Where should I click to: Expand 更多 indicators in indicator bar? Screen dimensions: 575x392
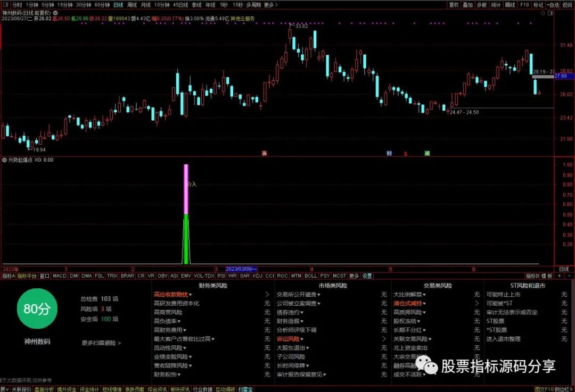pos(354,276)
